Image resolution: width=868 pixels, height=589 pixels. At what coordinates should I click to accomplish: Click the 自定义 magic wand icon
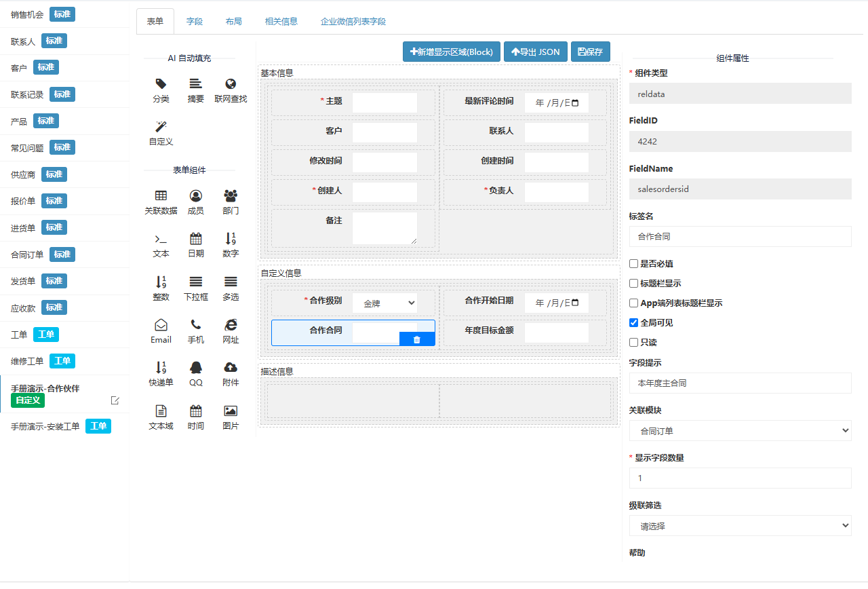(161, 126)
